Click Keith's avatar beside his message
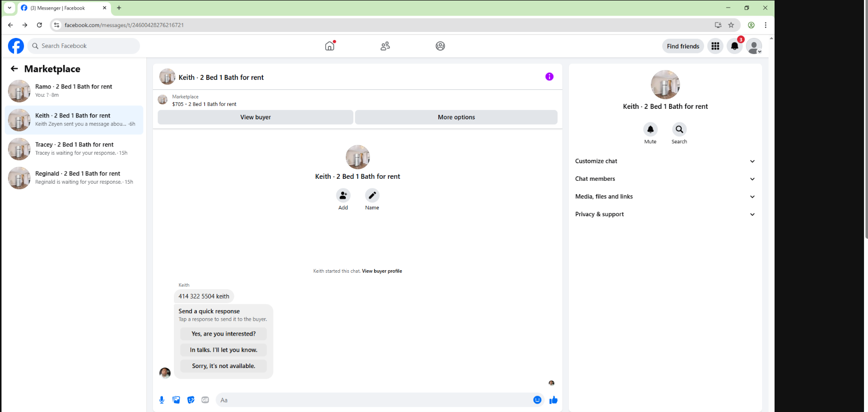868x412 pixels. (x=165, y=373)
